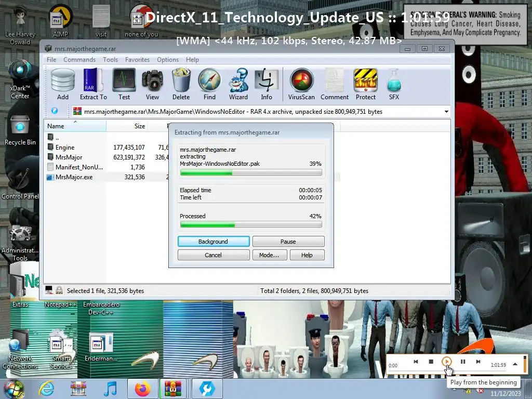
Task: Select the Smart Services desktop icon
Action: [61, 350]
